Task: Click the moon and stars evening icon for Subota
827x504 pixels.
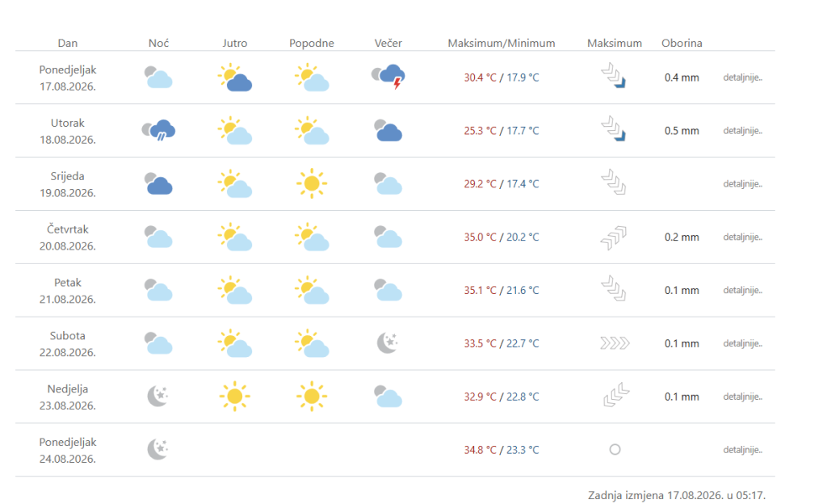Action: click(388, 343)
